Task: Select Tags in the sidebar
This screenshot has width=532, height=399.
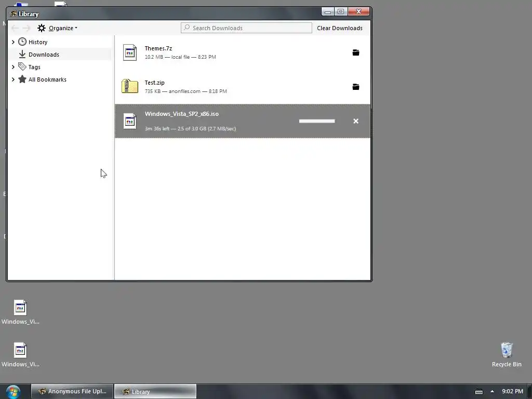Action: pyautogui.click(x=34, y=67)
